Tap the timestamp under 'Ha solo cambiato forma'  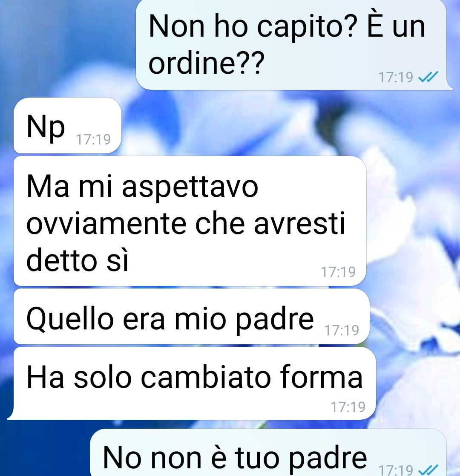[348, 407]
